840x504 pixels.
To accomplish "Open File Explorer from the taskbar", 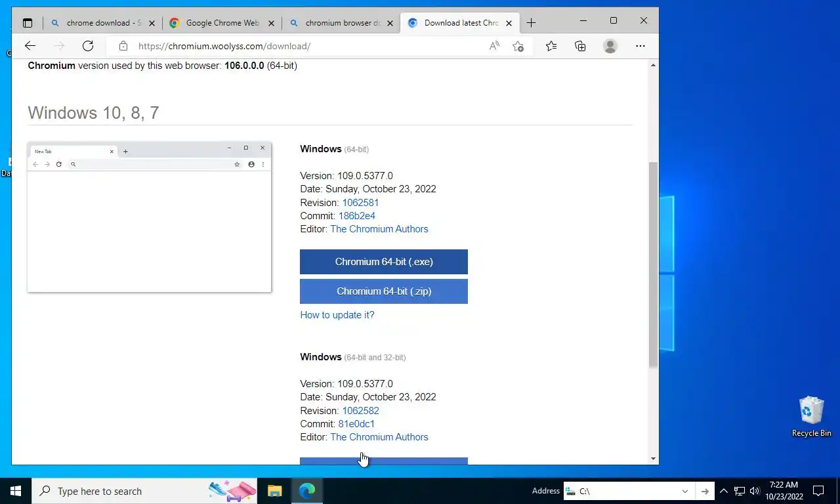I will tap(274, 491).
